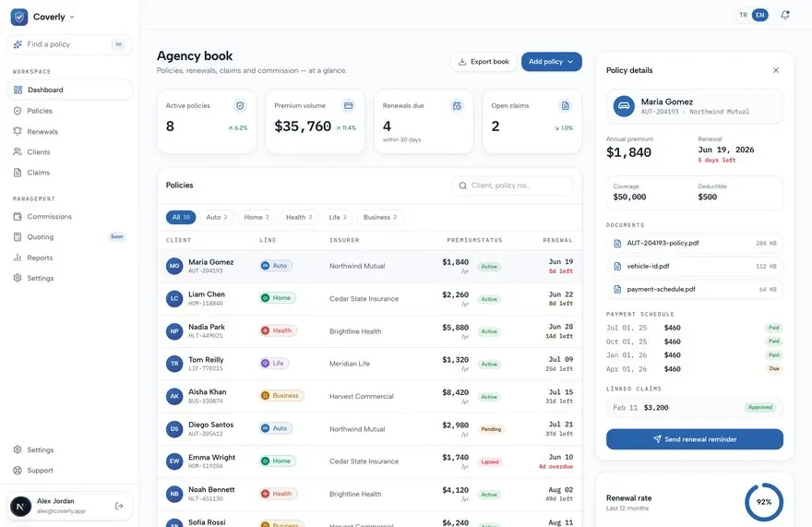Open AUT-204193-policy.pdf document
The height and width of the screenshot is (527, 812).
pos(695,243)
